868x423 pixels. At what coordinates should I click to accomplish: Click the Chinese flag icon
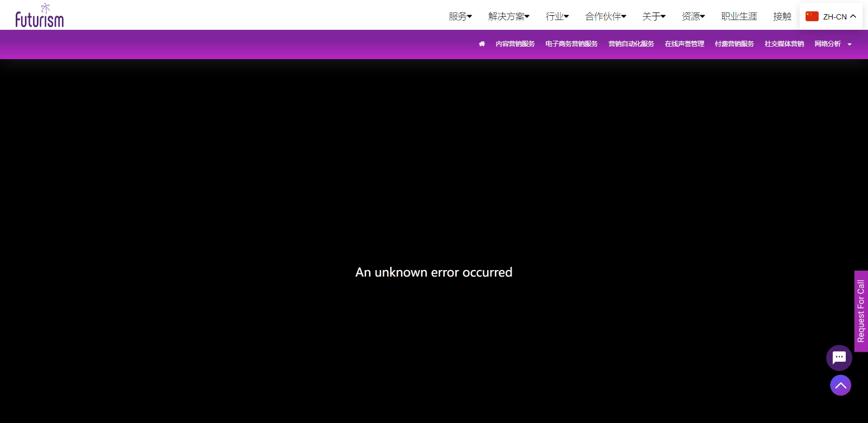point(812,16)
